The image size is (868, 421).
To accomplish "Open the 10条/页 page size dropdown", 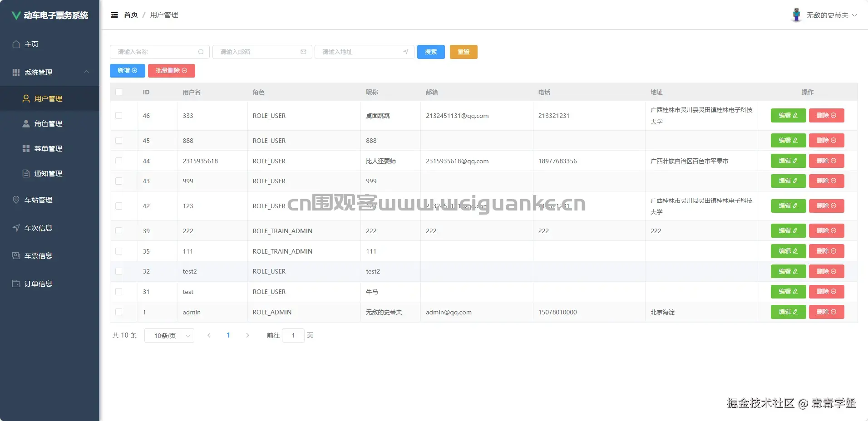I will 169,335.
